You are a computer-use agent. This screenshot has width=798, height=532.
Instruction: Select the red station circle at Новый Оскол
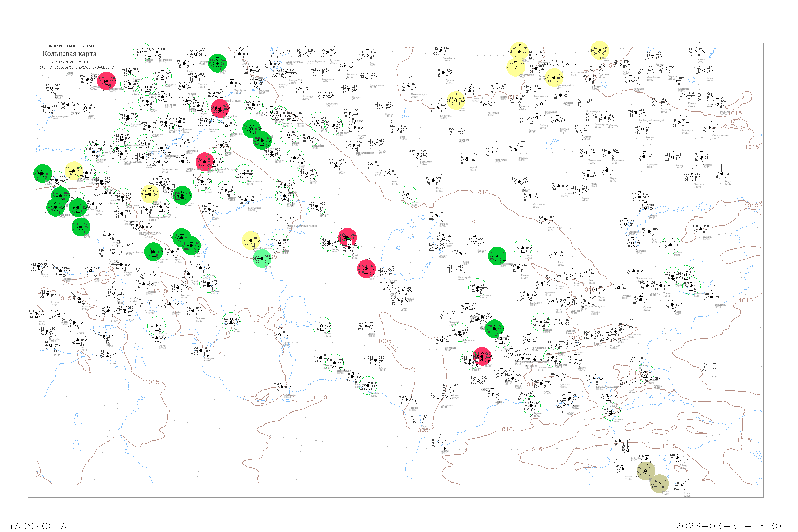point(107,81)
